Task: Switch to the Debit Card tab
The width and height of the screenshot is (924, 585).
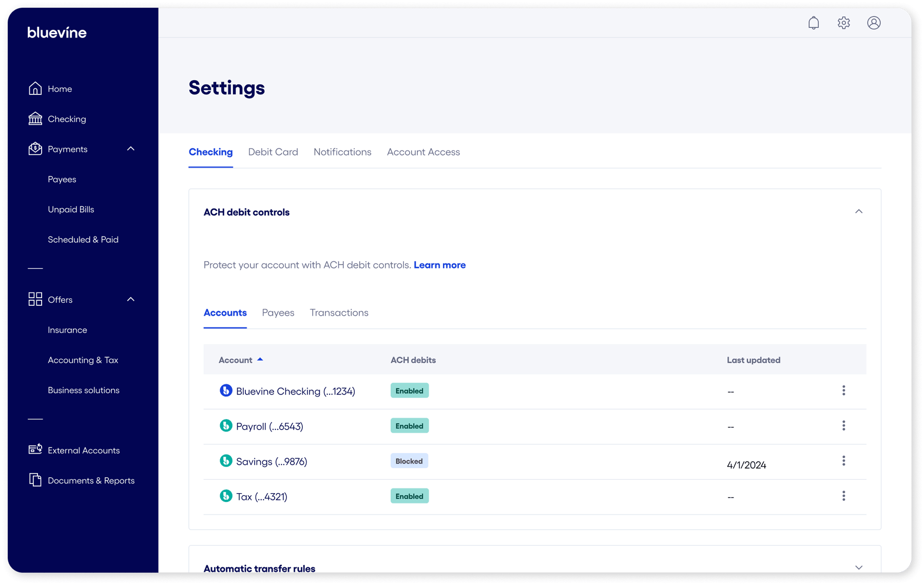Action: pyautogui.click(x=273, y=152)
